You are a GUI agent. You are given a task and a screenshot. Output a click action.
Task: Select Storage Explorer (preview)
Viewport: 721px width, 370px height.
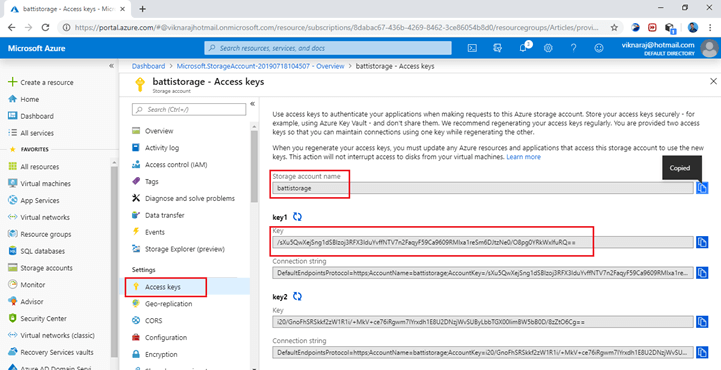184,249
